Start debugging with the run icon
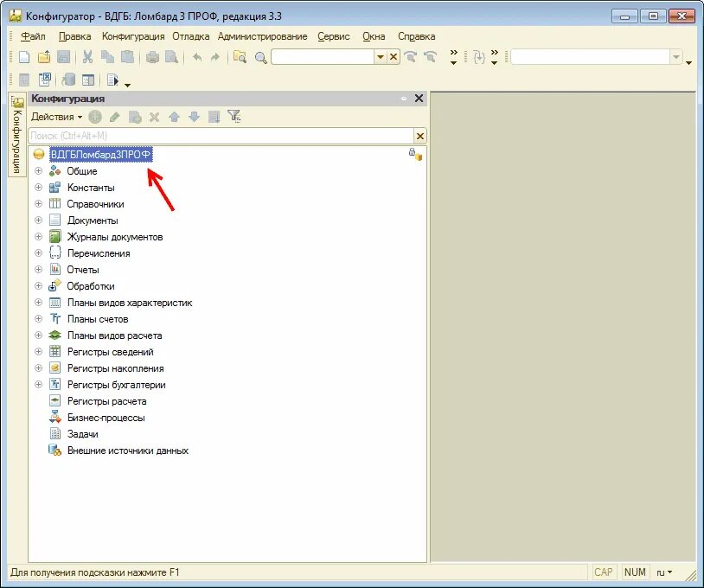 coord(112,80)
